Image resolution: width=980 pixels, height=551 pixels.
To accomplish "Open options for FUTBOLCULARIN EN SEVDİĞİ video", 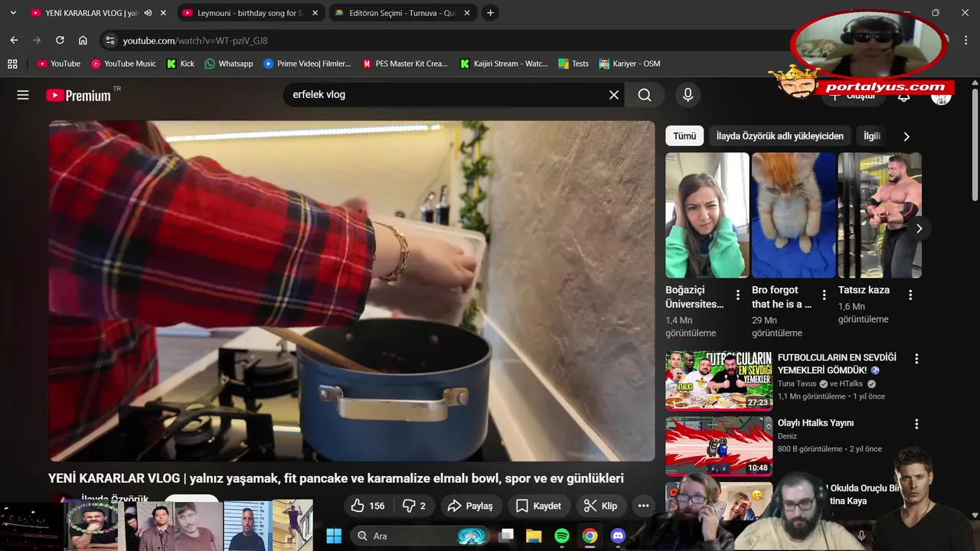I will 916,358.
